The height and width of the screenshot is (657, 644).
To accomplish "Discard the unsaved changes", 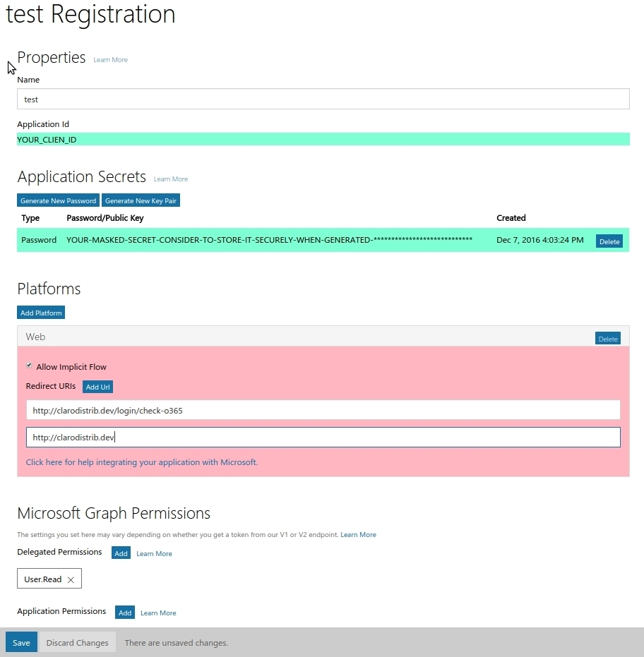I will tap(77, 642).
